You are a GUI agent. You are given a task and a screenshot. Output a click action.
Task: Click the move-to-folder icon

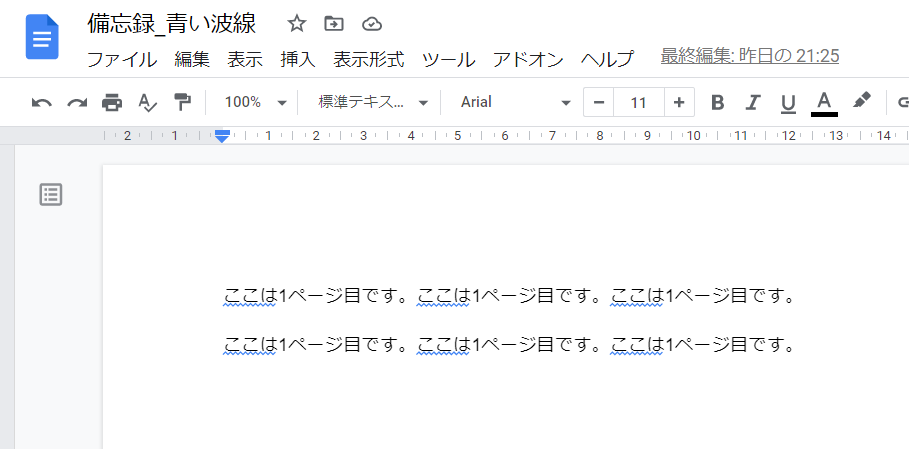(334, 24)
